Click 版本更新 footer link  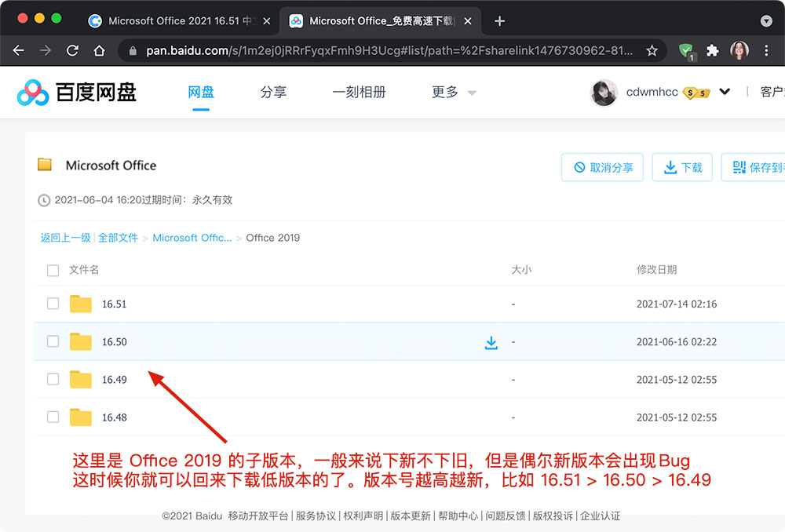click(x=411, y=516)
